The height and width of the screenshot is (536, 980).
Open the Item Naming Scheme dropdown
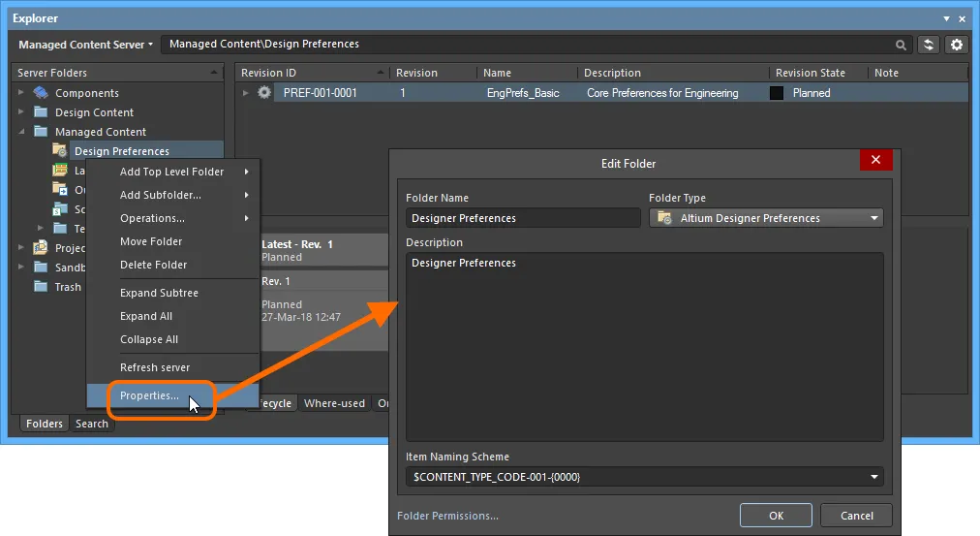tap(873, 477)
